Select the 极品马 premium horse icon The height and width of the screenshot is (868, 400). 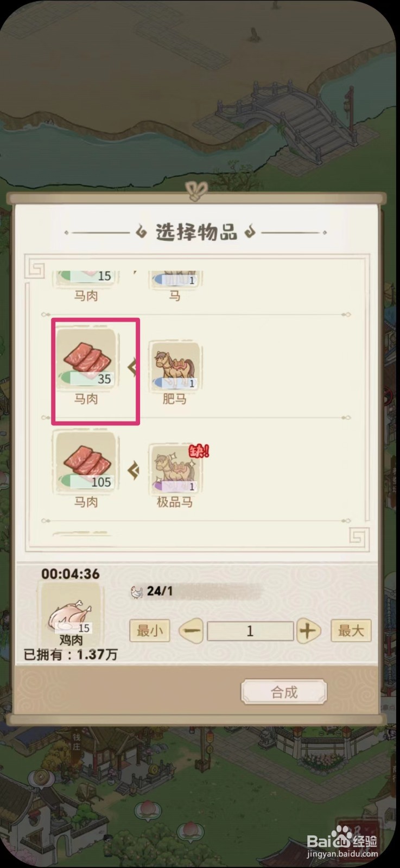pos(175,469)
